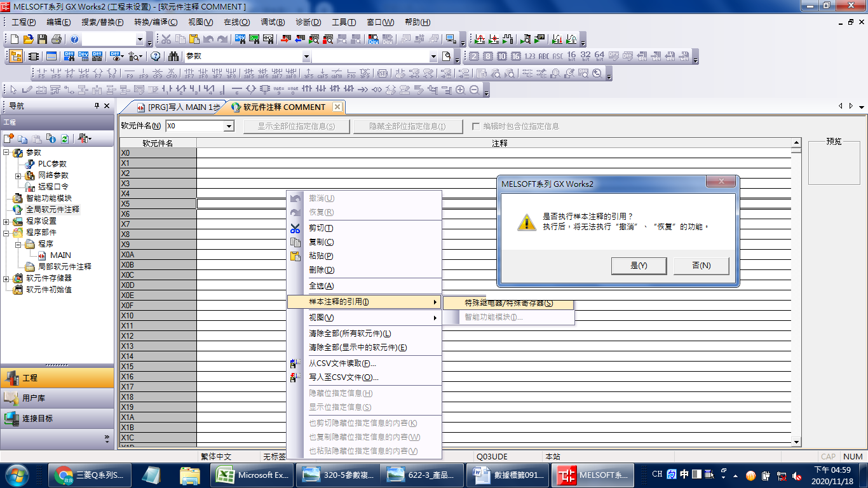
Task: Click 是(Y) button in confirmation dialog
Action: (639, 266)
